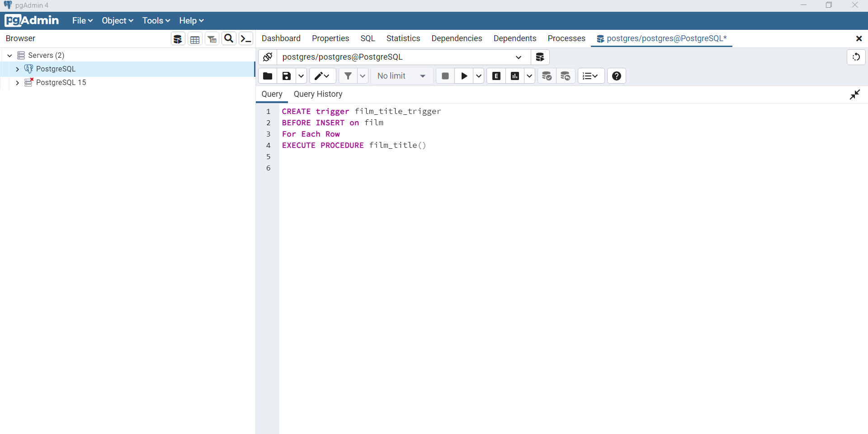Expand the PostgreSQL server node
This screenshot has height=434, width=868.
pyautogui.click(x=17, y=69)
